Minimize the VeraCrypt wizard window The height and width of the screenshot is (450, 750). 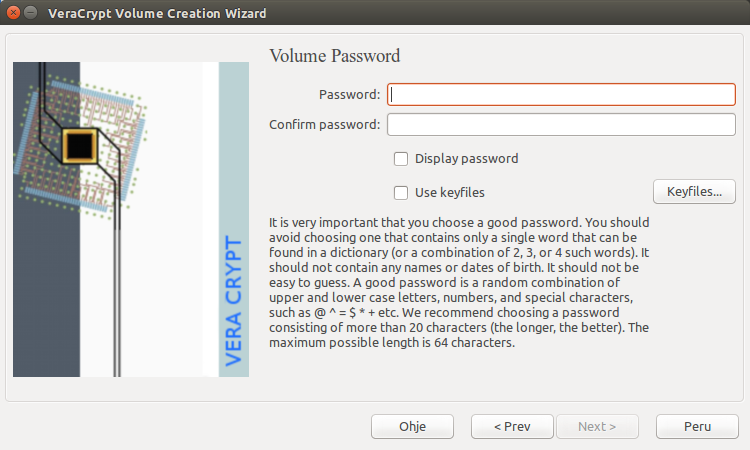pyautogui.click(x=32, y=14)
